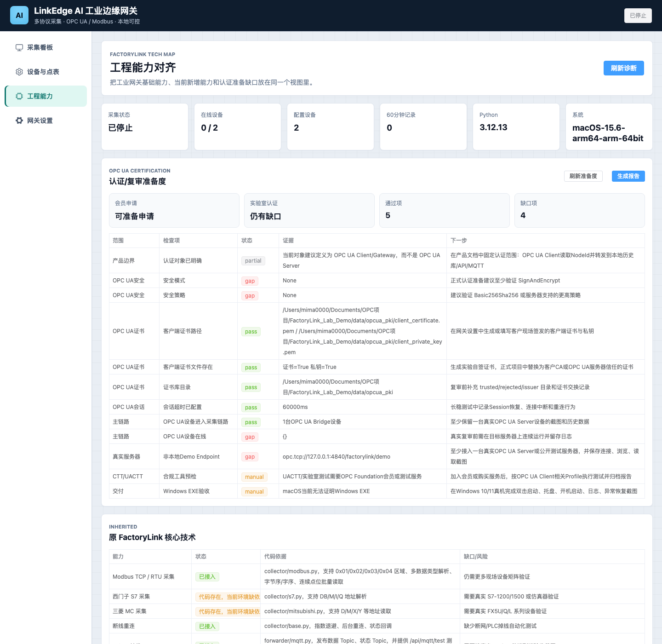Image resolution: width=662 pixels, height=644 pixels.
Task: Select the 工程能力 sidebar item
Action: (x=46, y=96)
